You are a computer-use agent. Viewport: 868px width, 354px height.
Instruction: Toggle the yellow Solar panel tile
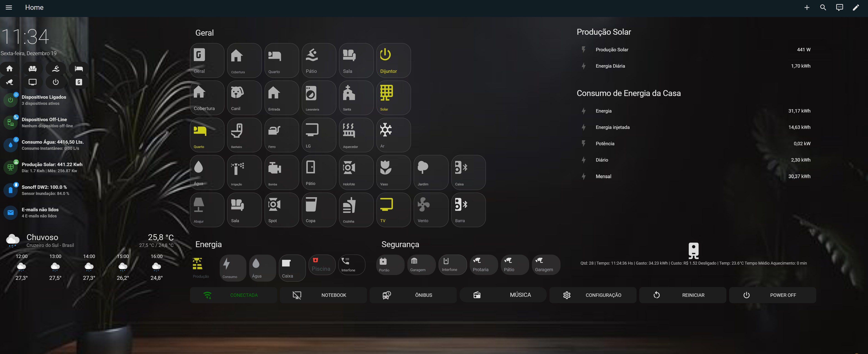coord(393,98)
